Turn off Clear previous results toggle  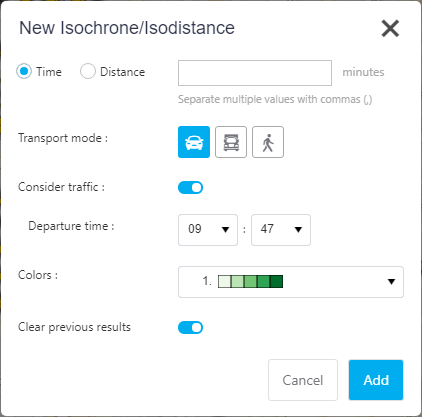pyautogui.click(x=190, y=327)
